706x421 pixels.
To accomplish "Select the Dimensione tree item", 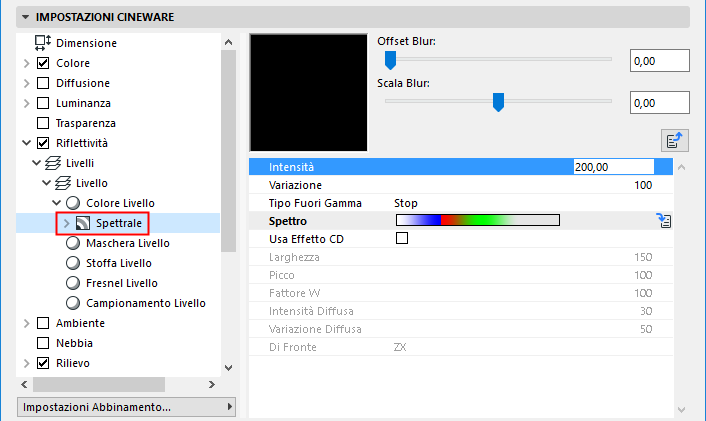I will tap(86, 43).
